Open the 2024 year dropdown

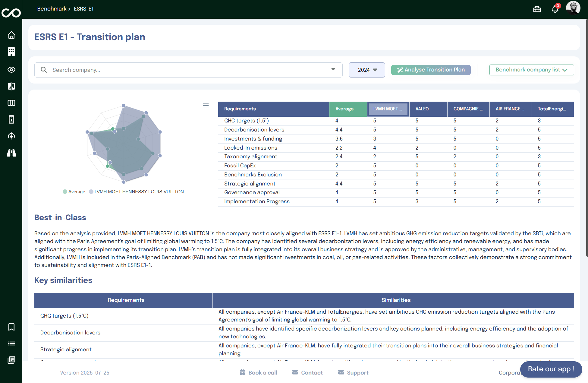tap(366, 70)
